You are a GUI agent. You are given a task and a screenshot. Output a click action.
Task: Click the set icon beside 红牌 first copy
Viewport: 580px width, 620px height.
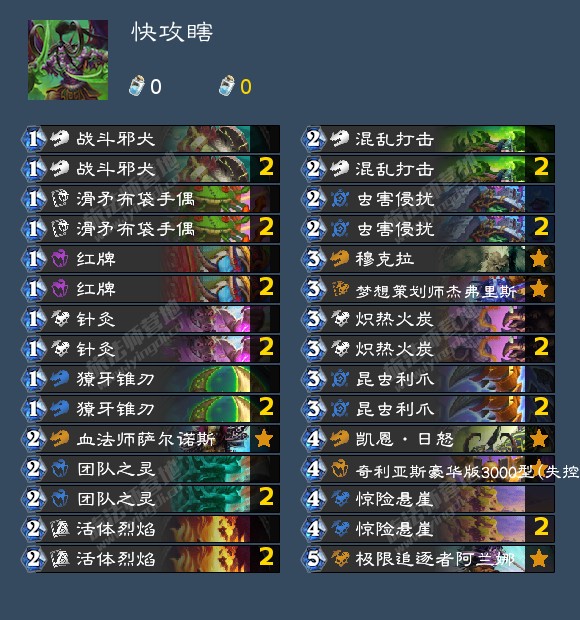[60, 259]
